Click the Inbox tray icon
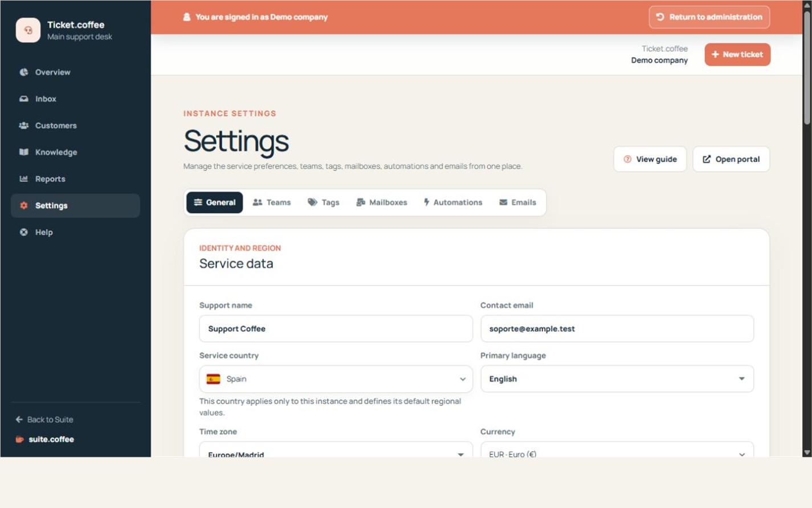Screen dimensions: 812x508 [x=24, y=99]
